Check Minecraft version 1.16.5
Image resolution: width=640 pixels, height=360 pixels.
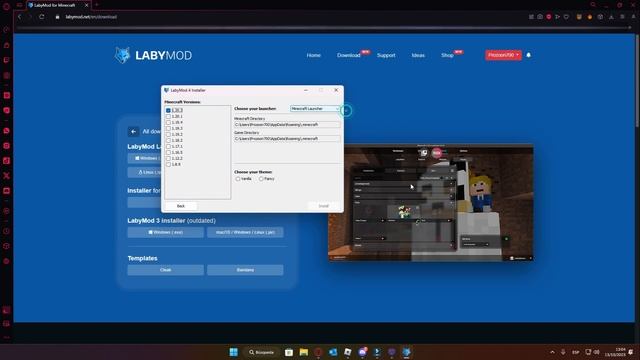coord(168,152)
